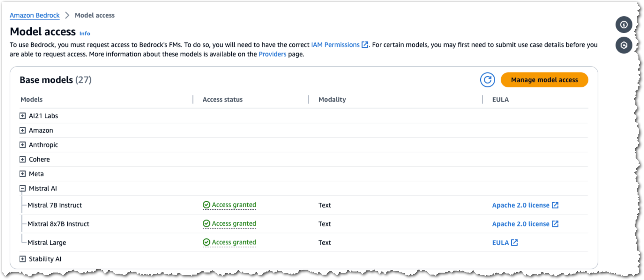The image size is (644, 280).
Task: Expand the Amazon provider group
Action: [22, 130]
